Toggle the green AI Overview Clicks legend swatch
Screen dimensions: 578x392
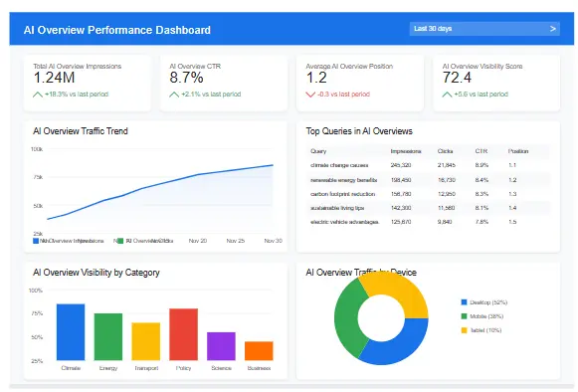point(120,241)
